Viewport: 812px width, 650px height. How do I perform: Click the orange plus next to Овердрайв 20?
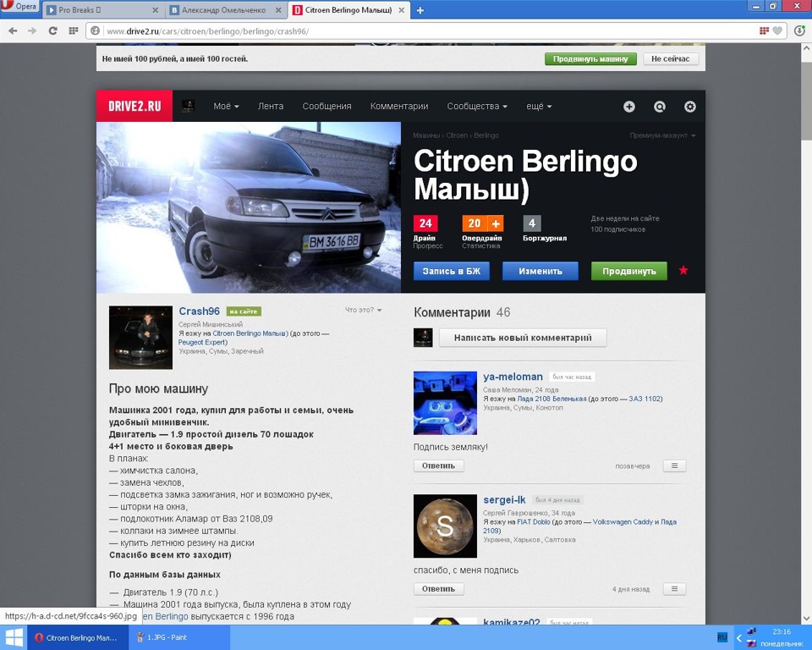[496, 223]
